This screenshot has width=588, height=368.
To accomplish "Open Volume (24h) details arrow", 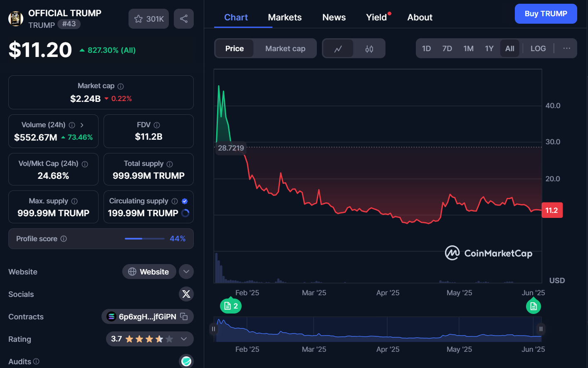I will 82,125.
